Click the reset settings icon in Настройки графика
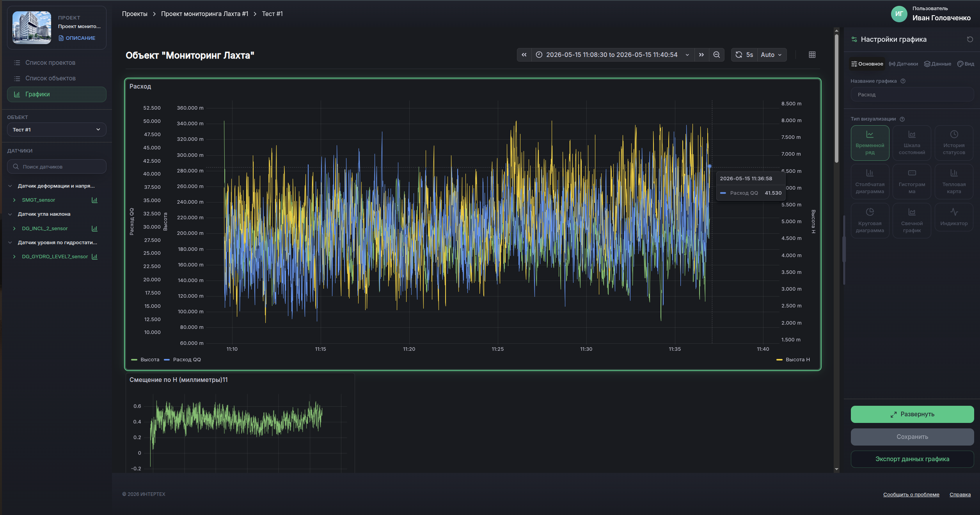Viewport: 980px width, 515px height. pos(970,39)
